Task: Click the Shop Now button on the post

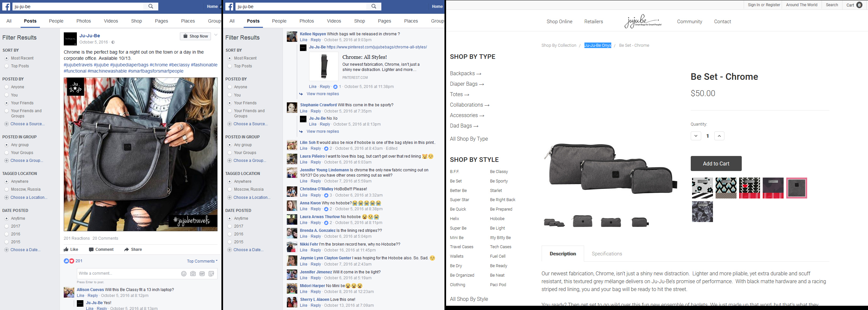Action: (196, 36)
